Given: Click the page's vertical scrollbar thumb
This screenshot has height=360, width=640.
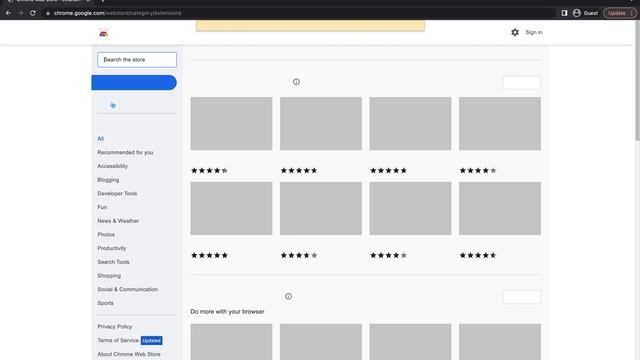Looking at the screenshot, I should tap(637, 81).
